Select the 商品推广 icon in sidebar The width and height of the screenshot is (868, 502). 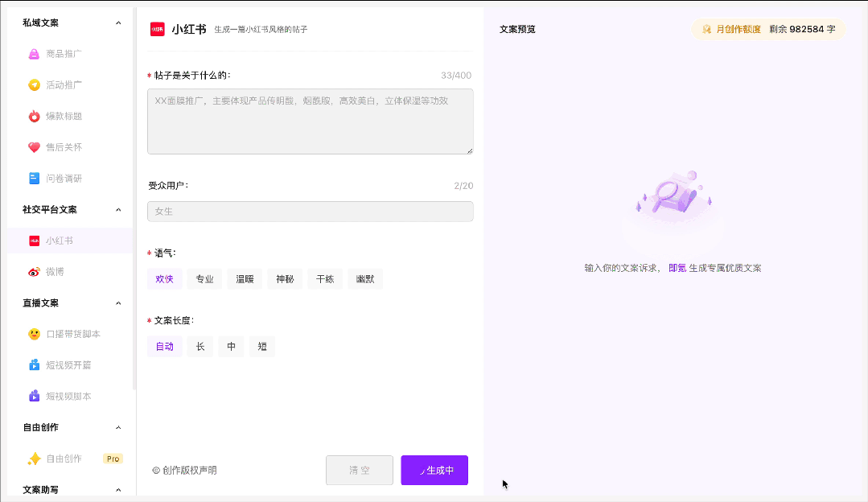tap(34, 54)
